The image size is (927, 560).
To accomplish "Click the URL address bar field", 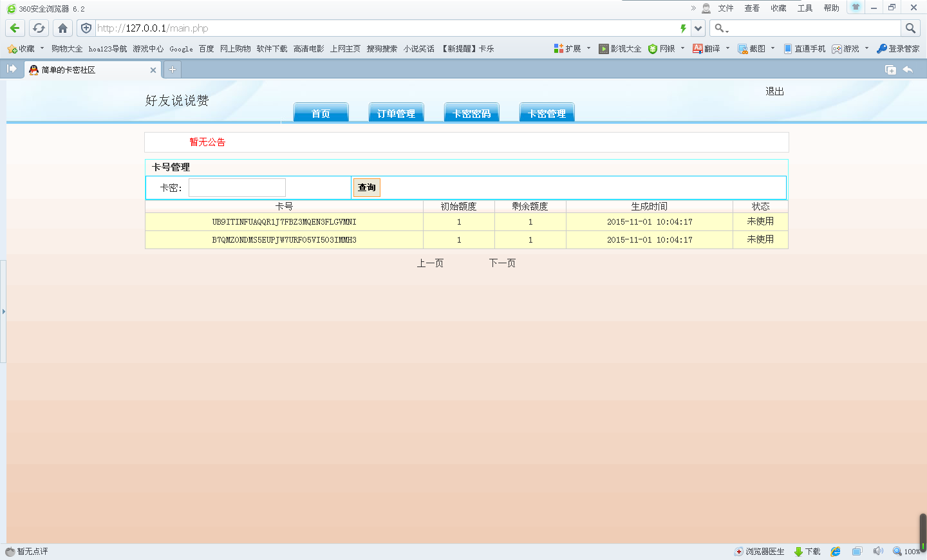I will [x=386, y=28].
